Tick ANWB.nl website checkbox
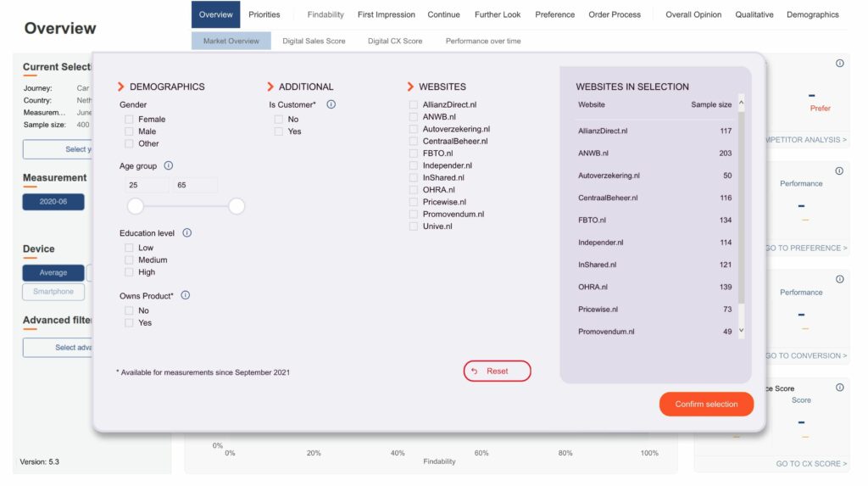The image size is (868, 486). point(414,117)
